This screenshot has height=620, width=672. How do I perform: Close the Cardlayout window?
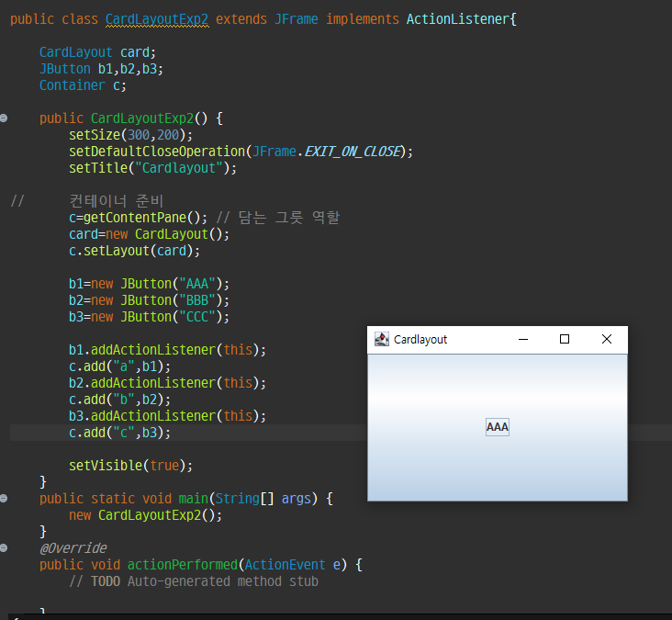tap(607, 339)
